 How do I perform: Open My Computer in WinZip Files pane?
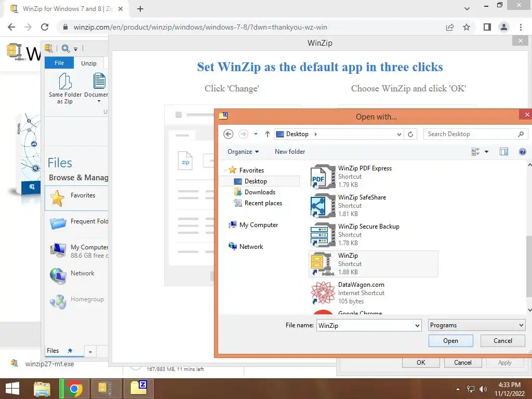76,250
